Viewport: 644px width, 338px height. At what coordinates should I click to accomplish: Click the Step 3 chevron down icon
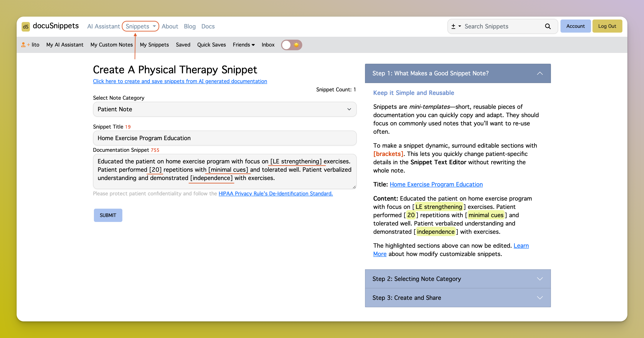click(x=540, y=298)
